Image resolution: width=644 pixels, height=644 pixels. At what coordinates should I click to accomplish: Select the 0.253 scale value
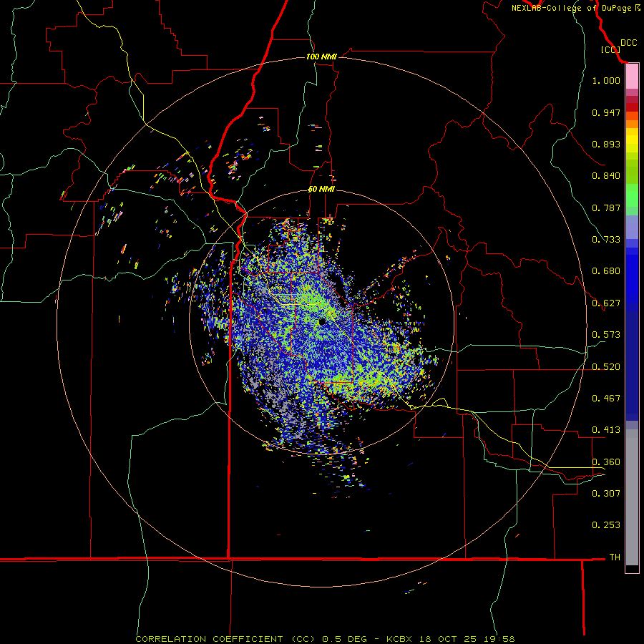[606, 525]
